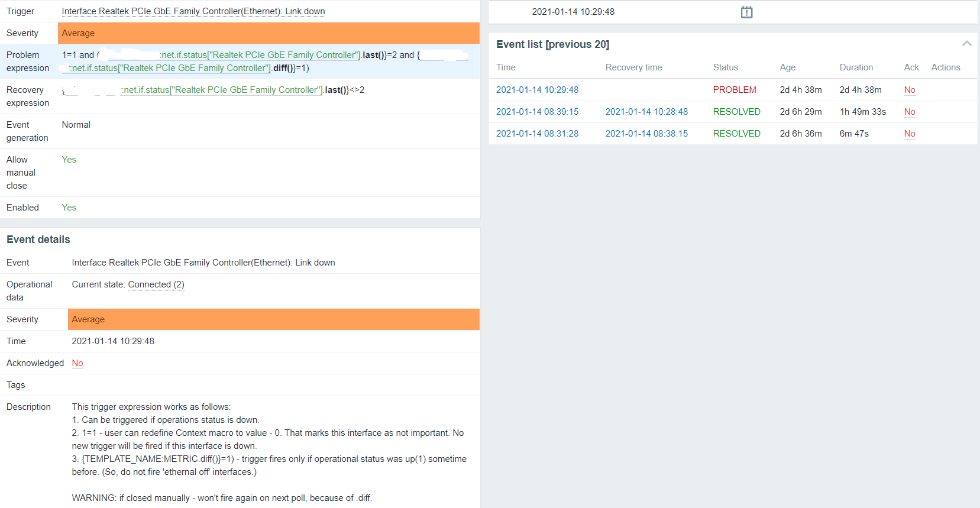Click the 'Yes' value for Enabled

(x=69, y=208)
